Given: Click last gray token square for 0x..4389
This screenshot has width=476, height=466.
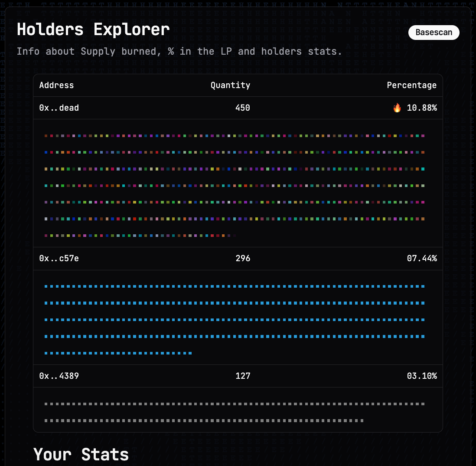Looking at the screenshot, I should 362,420.
